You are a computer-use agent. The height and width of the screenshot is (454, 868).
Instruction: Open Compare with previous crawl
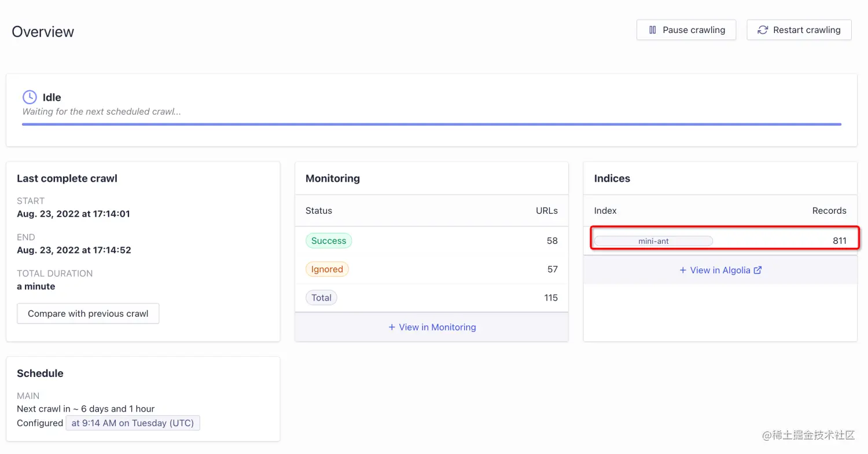point(88,313)
